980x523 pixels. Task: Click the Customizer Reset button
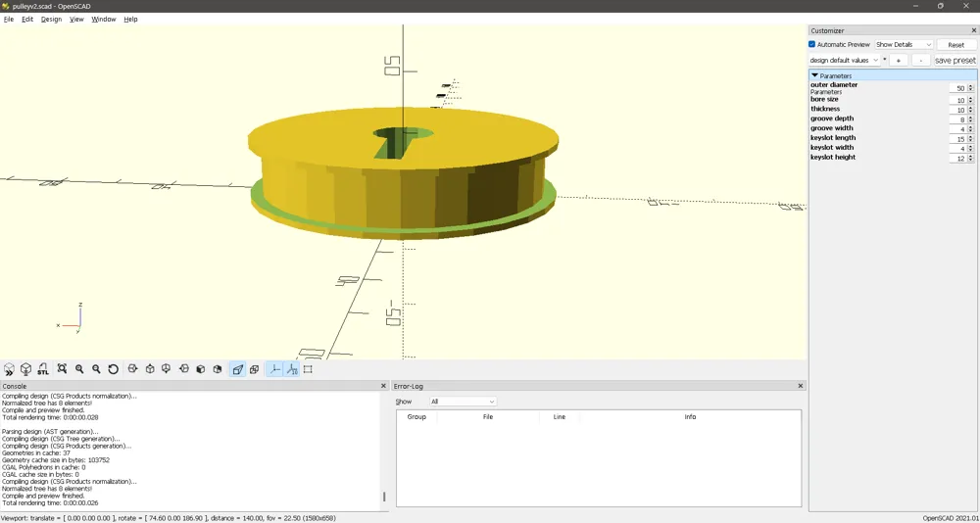pyautogui.click(x=955, y=44)
